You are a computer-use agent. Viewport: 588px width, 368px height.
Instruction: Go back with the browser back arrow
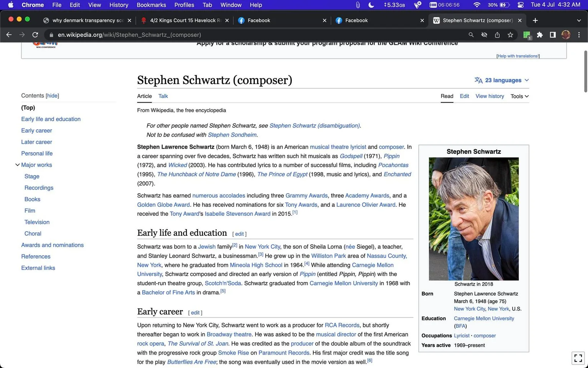point(9,35)
